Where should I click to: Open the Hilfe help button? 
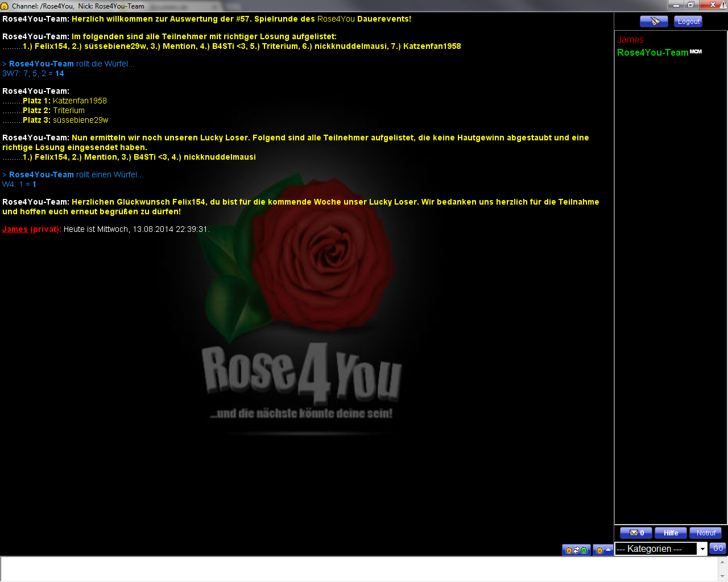(671, 533)
